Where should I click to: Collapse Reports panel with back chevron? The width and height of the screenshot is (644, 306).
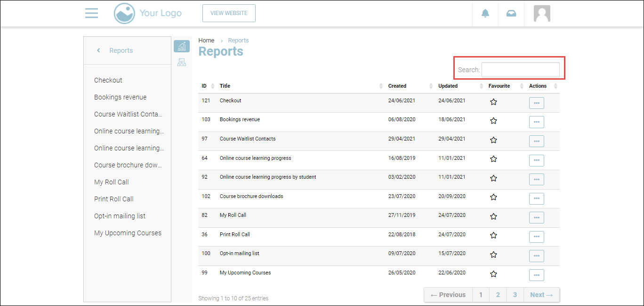pos(98,50)
